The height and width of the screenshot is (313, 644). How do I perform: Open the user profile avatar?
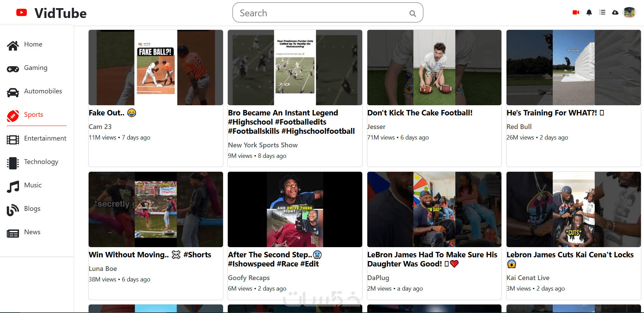click(629, 13)
